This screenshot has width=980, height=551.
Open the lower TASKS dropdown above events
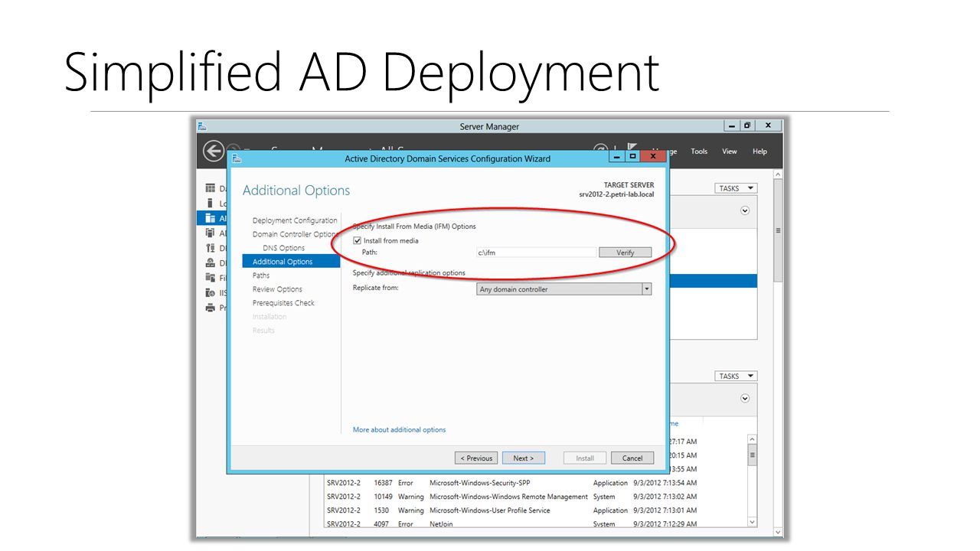tap(736, 376)
